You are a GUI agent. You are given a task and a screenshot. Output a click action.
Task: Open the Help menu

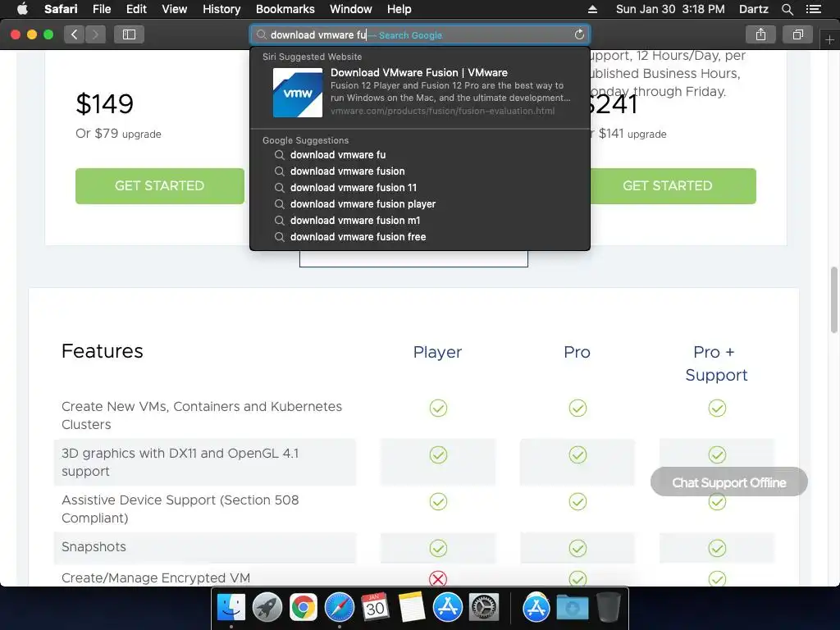[399, 9]
